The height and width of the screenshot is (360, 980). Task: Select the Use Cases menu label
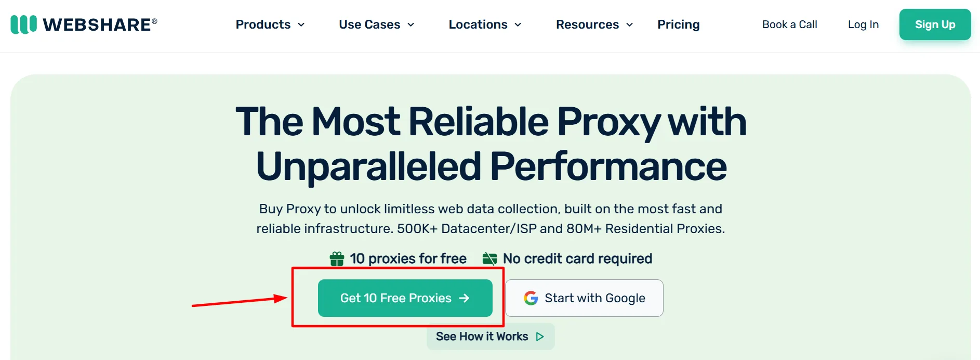coord(369,24)
